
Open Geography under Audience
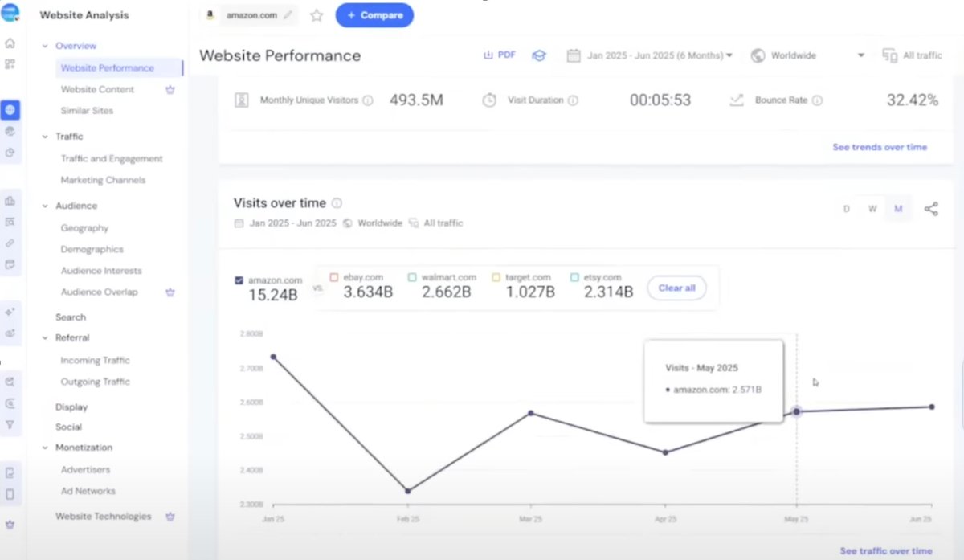84,228
